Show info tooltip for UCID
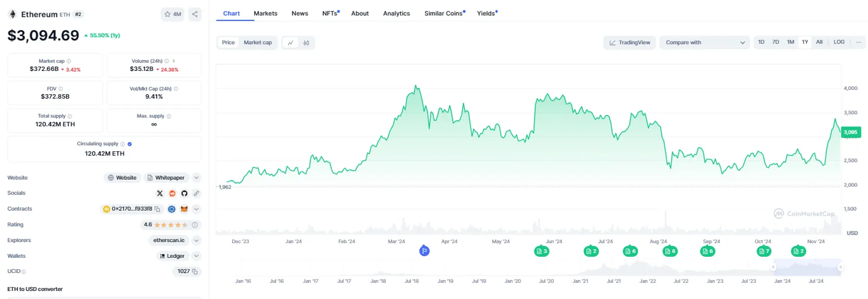868x299 pixels. tap(24, 272)
